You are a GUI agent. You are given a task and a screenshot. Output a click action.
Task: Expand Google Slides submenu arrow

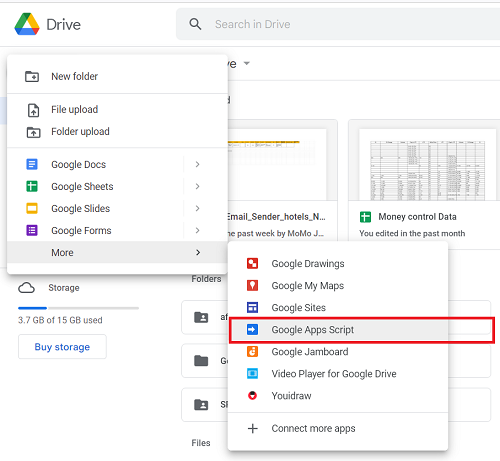tap(197, 208)
